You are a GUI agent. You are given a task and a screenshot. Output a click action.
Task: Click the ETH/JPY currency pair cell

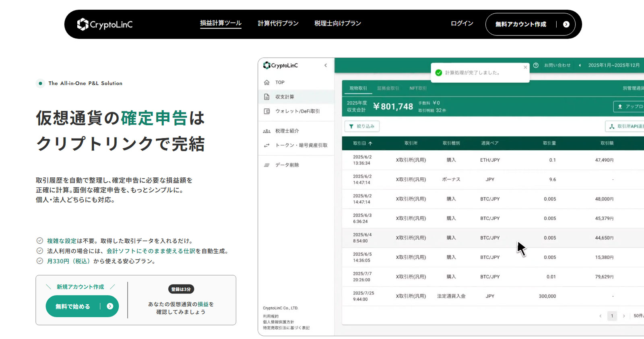pyautogui.click(x=490, y=160)
